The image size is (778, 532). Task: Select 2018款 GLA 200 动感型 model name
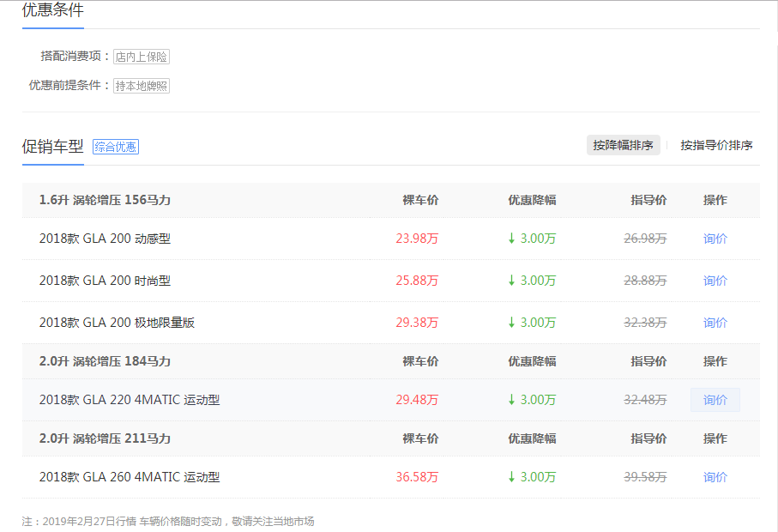[x=105, y=239]
